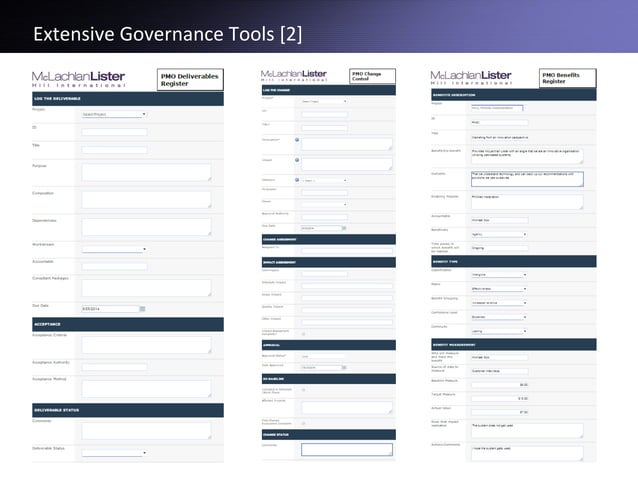Click McLachlan Lister logo on Benefits Register
The height and width of the screenshot is (478, 638).
pyautogui.click(x=471, y=77)
